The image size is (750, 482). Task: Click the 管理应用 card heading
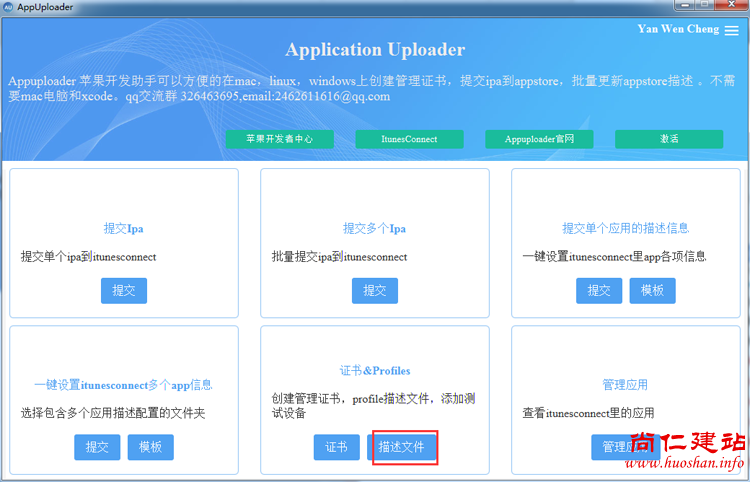(625, 385)
